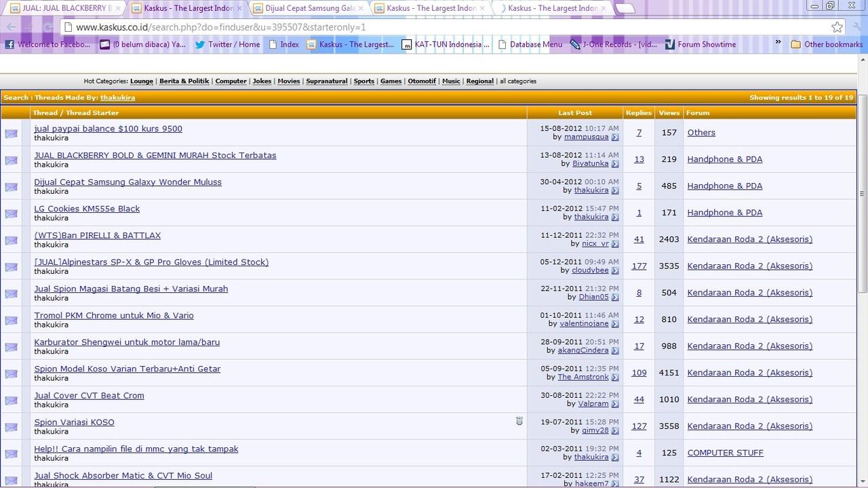Go to last post icon by Valpram
Screen dimensions: 868x488
click(615, 404)
